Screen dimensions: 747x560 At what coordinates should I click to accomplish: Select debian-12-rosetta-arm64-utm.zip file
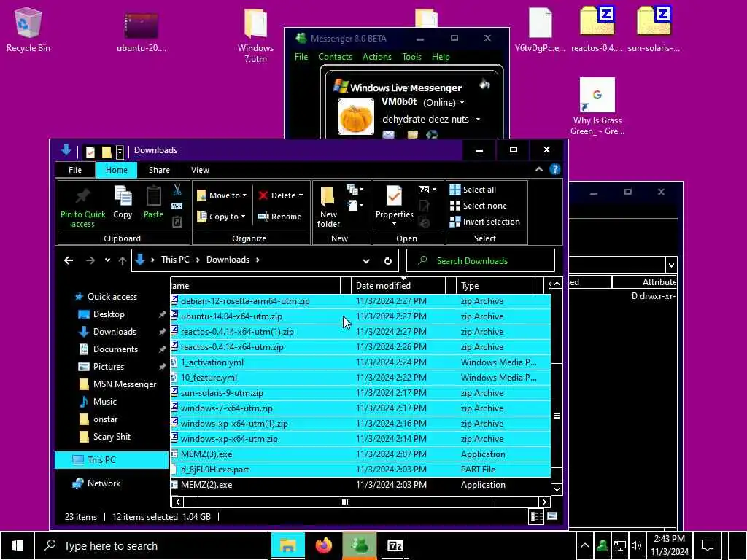pos(360,301)
